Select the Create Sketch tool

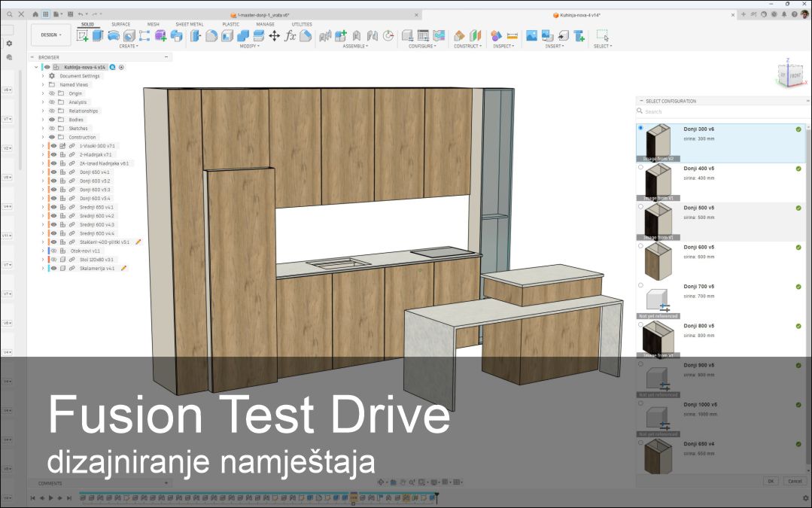(81, 35)
